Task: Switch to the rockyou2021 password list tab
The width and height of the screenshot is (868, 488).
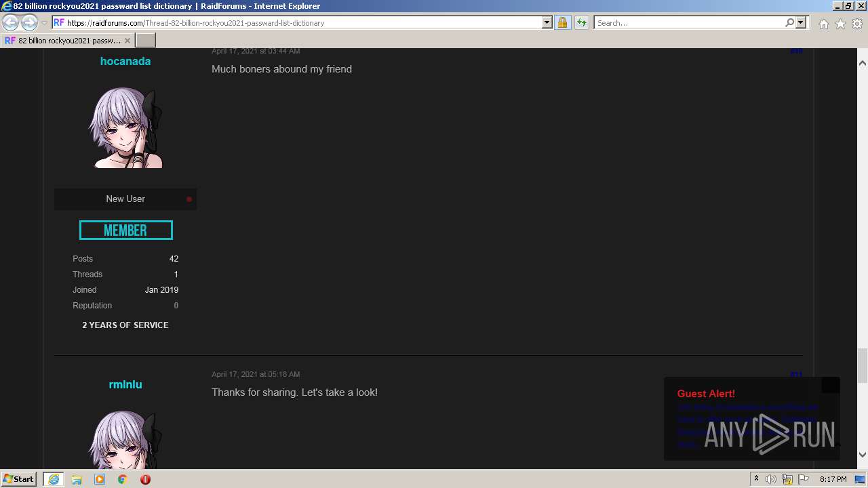Action: (68, 41)
